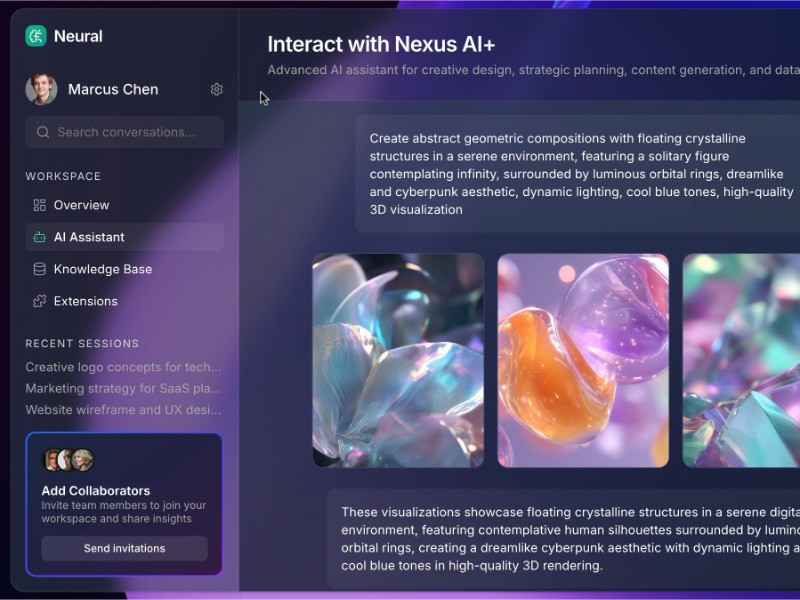Click the WORKSPACE section label
Image resolution: width=800 pixels, height=600 pixels.
click(63, 177)
